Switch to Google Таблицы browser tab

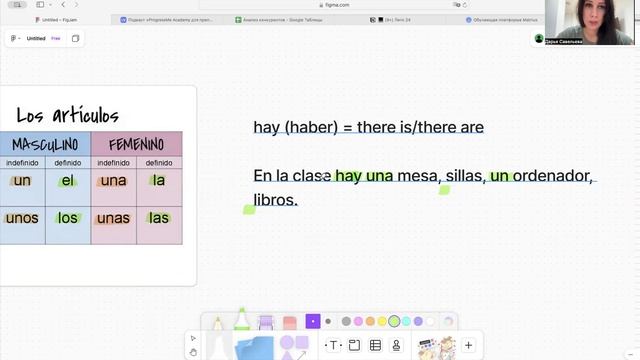pos(278,20)
